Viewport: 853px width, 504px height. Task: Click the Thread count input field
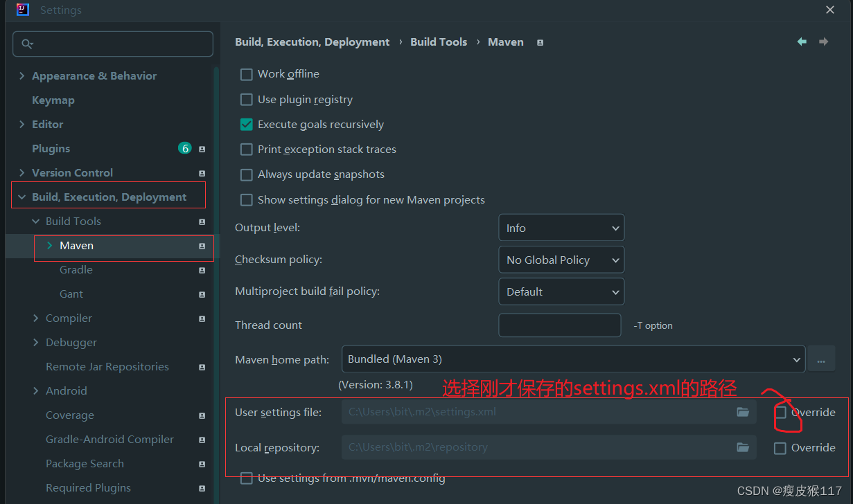coord(560,325)
